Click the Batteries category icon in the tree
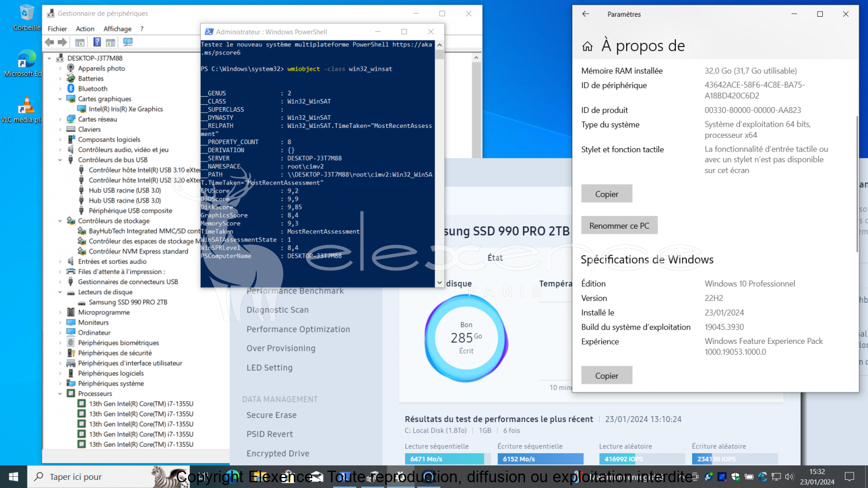 (x=71, y=78)
